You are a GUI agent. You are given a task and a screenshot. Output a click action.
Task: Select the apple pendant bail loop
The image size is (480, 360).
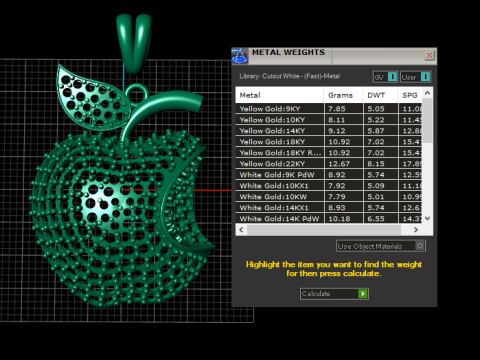point(134,43)
